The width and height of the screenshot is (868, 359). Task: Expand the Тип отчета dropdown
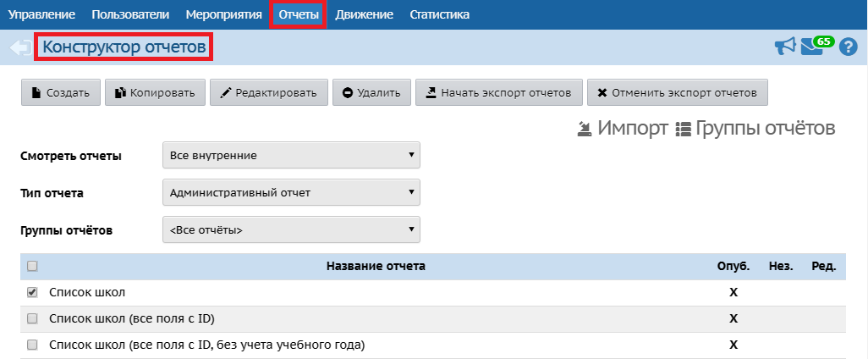[x=291, y=192]
